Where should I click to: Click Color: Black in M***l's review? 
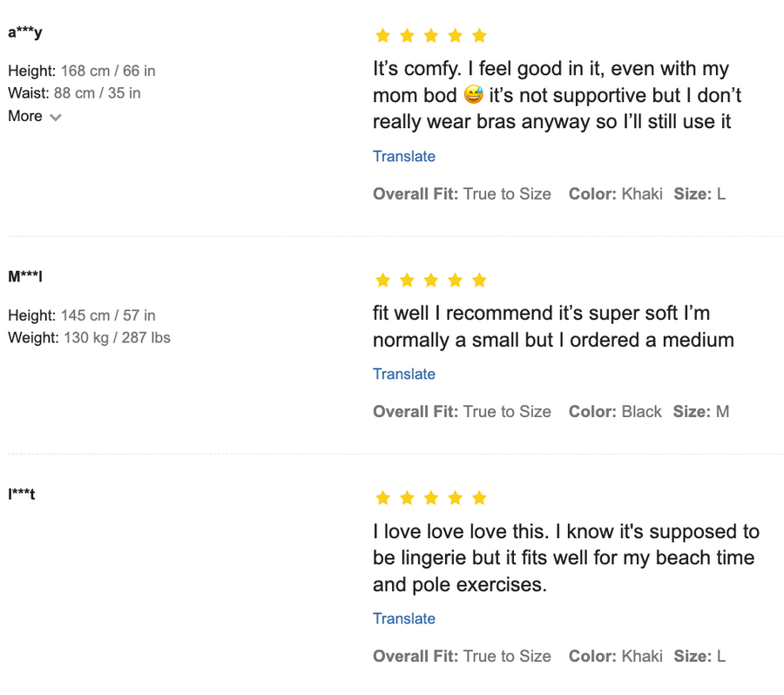(615, 412)
